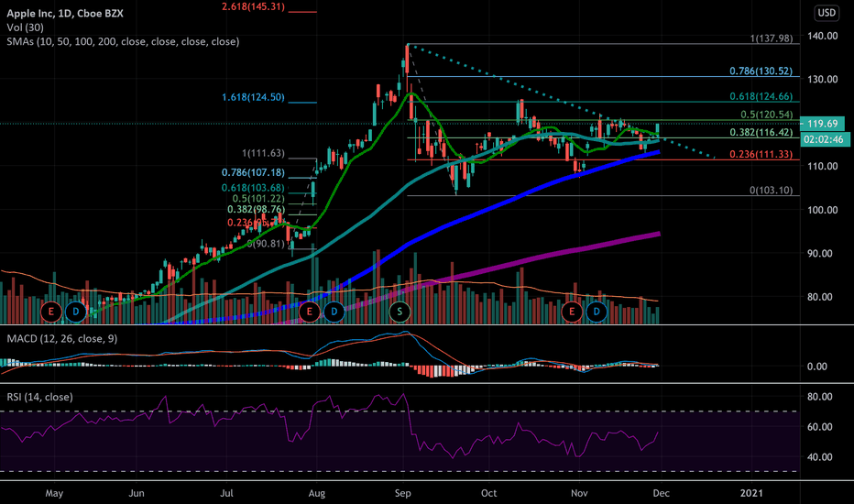This screenshot has width=854, height=504.
Task: Click the RSI 40.00 axis label
Action: click(x=820, y=457)
